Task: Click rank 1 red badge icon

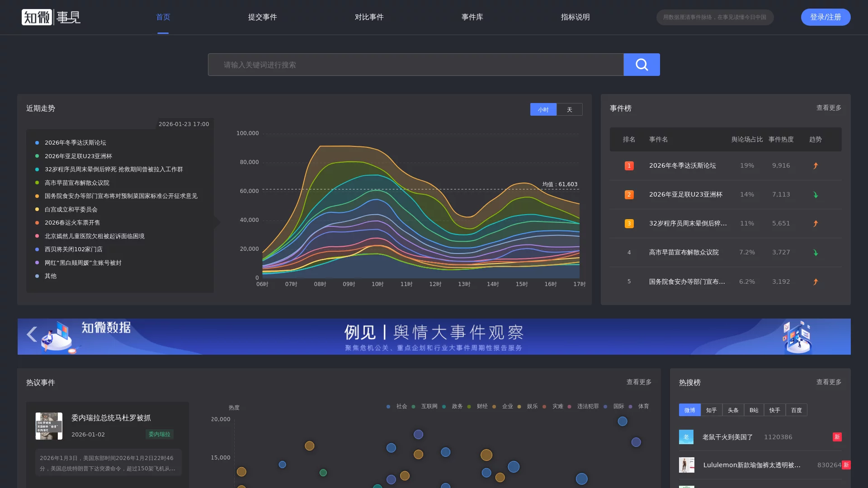Action: 629,166
